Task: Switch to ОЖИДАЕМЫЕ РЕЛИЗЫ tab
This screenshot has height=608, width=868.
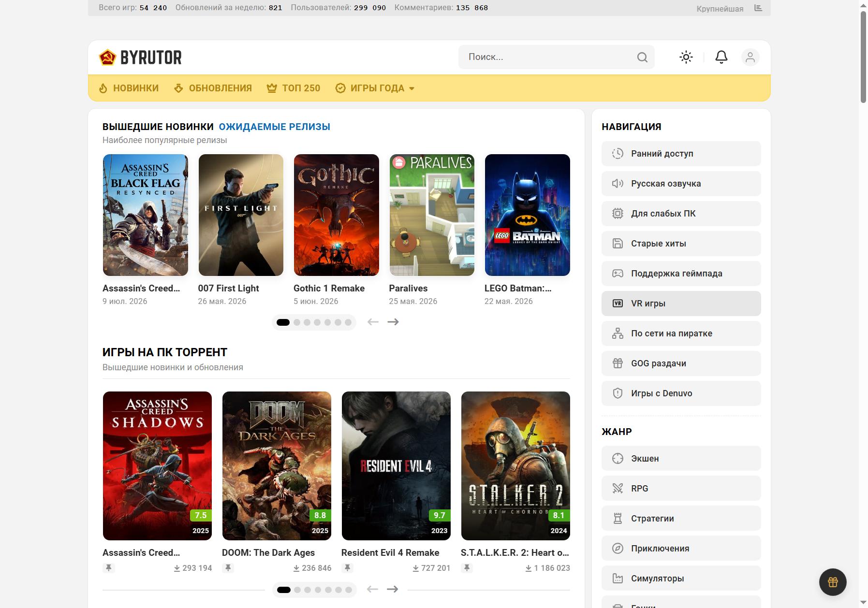Action: pyautogui.click(x=275, y=127)
